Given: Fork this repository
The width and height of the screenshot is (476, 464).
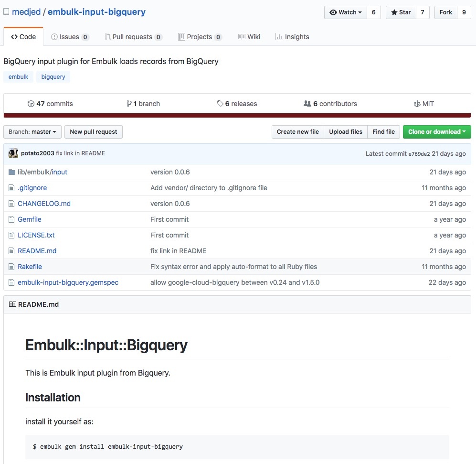Looking at the screenshot, I should (x=445, y=12).
